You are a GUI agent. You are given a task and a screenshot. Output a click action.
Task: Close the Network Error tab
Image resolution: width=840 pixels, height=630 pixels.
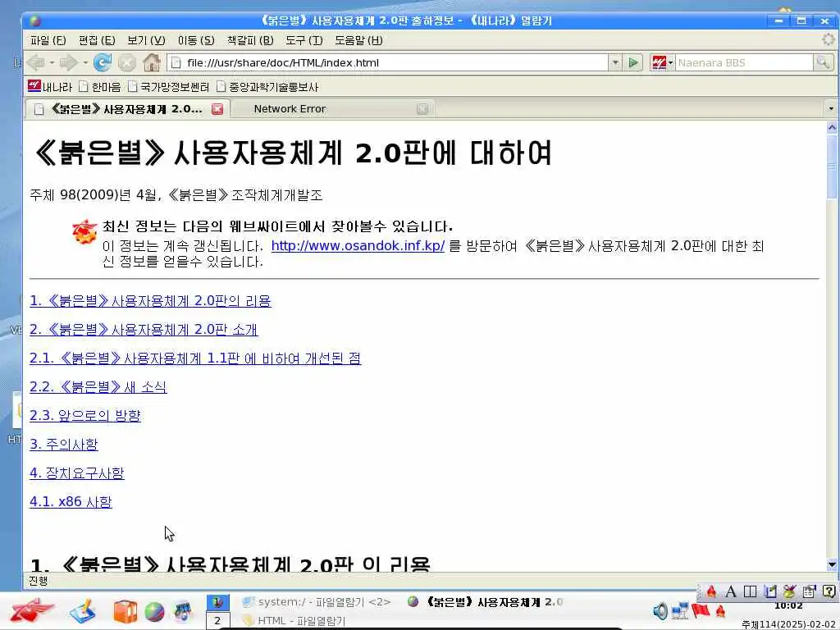click(422, 109)
